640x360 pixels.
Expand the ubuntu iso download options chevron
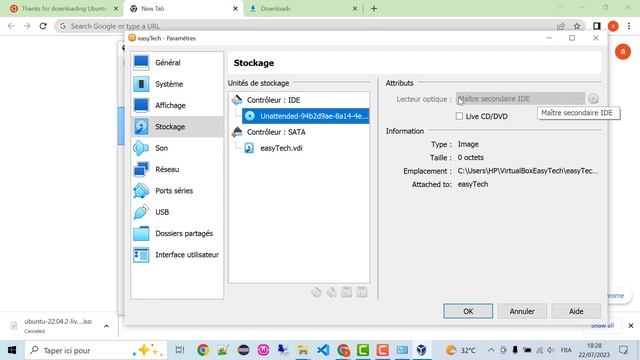click(106, 326)
